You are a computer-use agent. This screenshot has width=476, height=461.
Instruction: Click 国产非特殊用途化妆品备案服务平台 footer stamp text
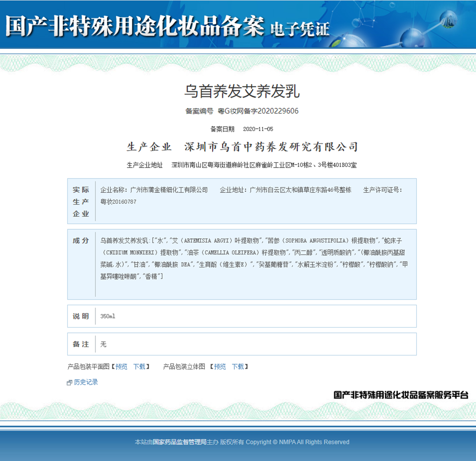pos(401,395)
